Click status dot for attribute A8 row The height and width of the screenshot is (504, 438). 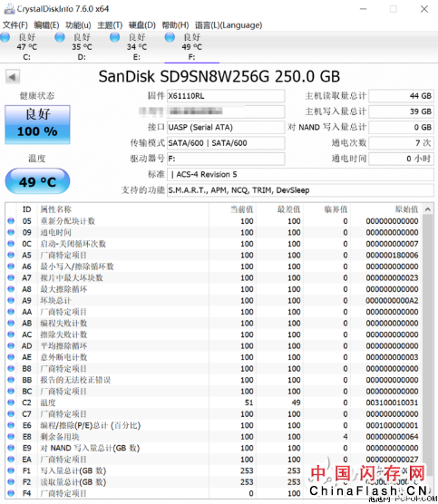tap(11, 289)
